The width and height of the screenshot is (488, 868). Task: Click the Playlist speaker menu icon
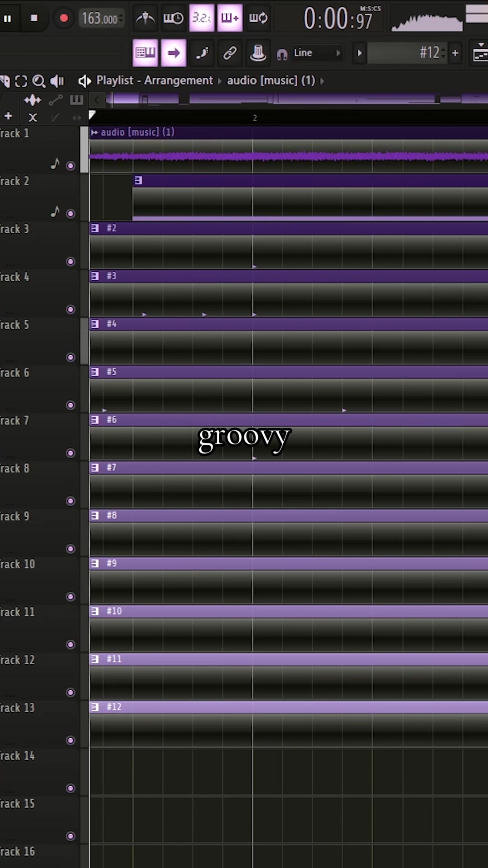coord(84,81)
